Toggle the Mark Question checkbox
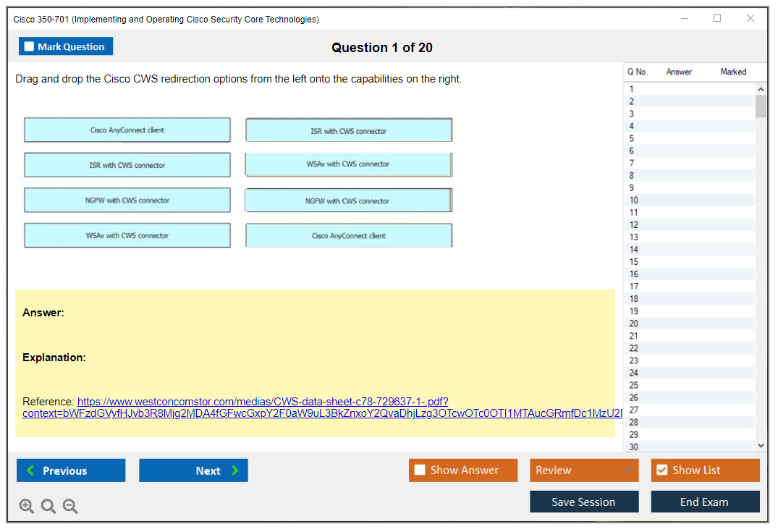This screenshot has width=778, height=532. pyautogui.click(x=30, y=46)
